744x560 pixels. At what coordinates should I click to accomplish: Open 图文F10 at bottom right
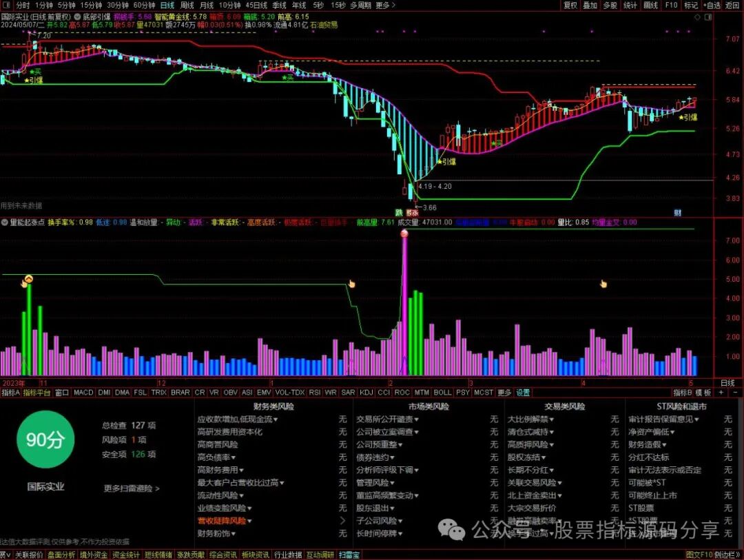click(x=699, y=554)
